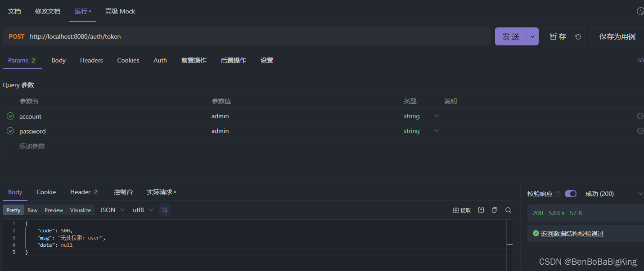644x271 pixels.
Task: Disable the 校验响应 toggle
Action: tap(571, 194)
